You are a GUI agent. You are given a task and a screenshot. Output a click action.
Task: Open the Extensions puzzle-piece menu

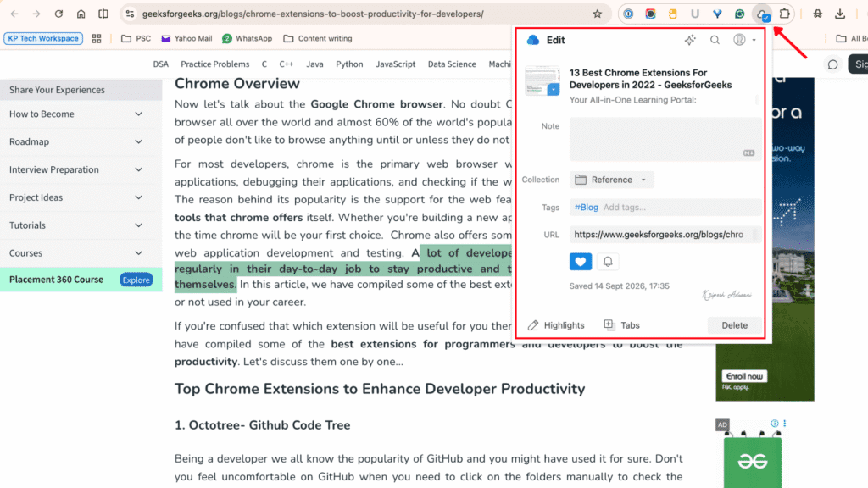(x=784, y=14)
